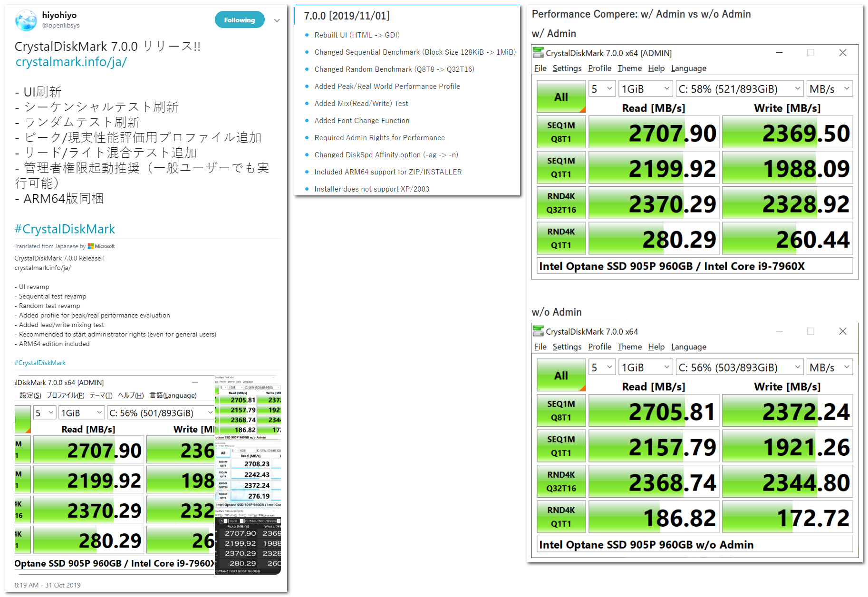Open Theme menu in ADMIN window

pos(630,68)
